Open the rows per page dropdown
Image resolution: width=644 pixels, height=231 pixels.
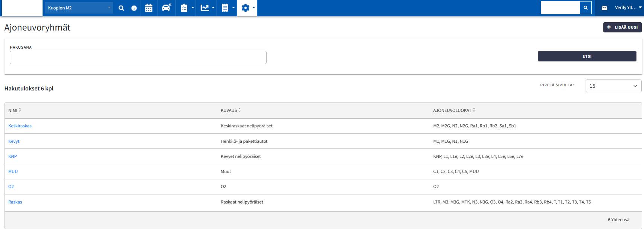tap(613, 86)
